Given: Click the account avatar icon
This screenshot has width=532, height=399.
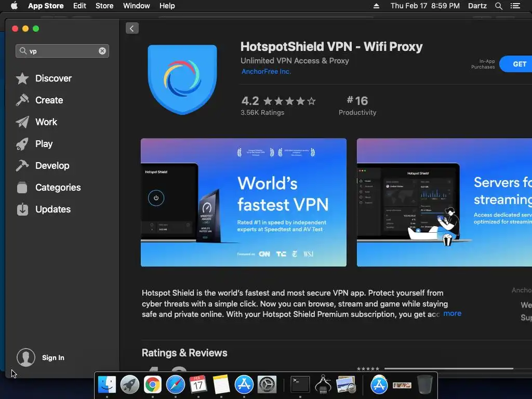Looking at the screenshot, I should [x=26, y=357].
